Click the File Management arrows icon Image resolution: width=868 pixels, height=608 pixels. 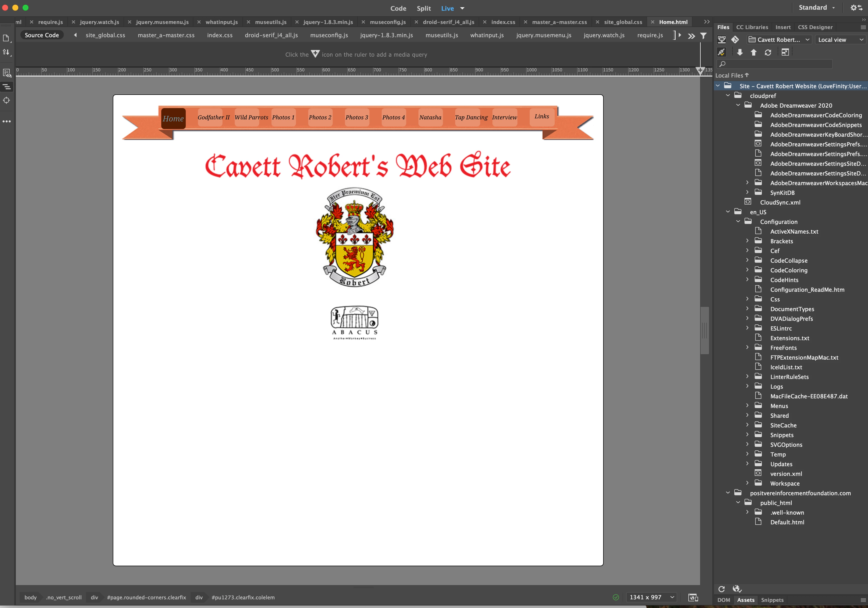pos(6,52)
